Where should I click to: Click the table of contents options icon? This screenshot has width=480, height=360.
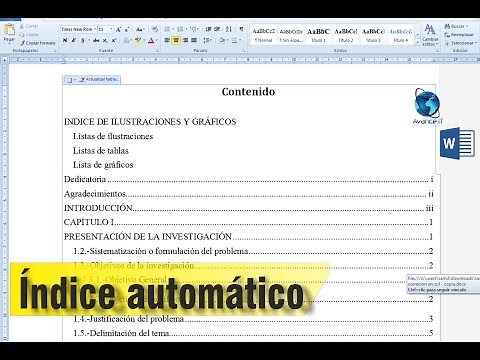pyautogui.click(x=70, y=80)
